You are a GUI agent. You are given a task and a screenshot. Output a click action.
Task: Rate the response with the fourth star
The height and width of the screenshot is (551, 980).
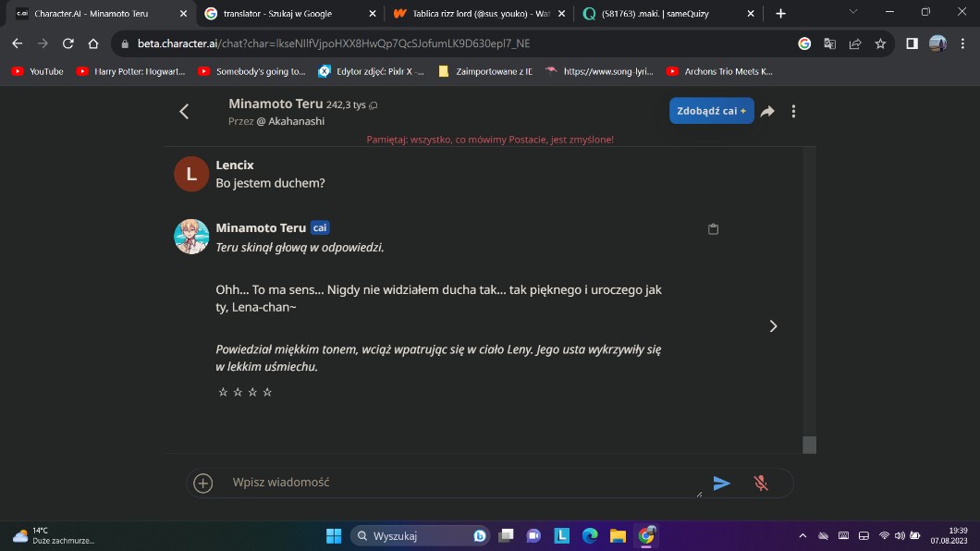click(267, 392)
